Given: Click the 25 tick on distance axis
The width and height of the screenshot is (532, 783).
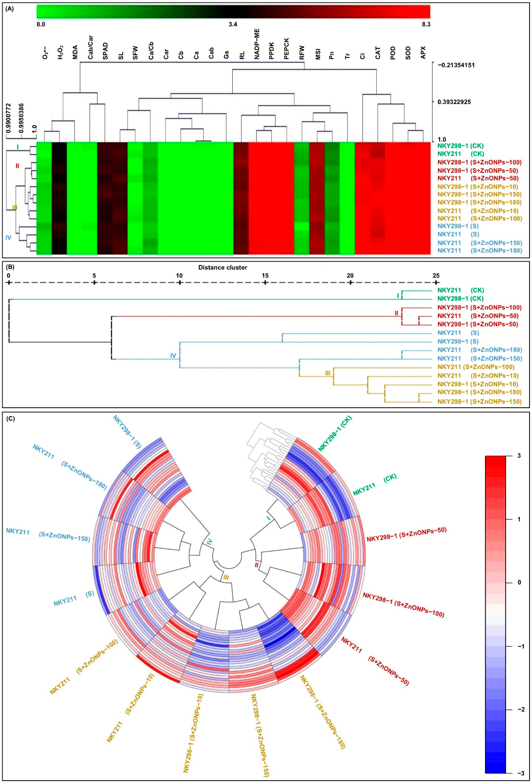Looking at the screenshot, I should [436, 276].
